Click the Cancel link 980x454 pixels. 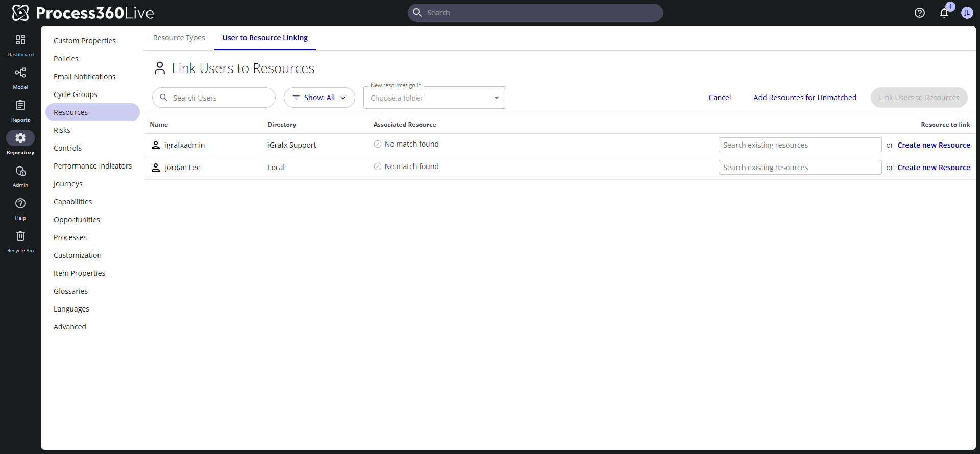[x=720, y=98]
